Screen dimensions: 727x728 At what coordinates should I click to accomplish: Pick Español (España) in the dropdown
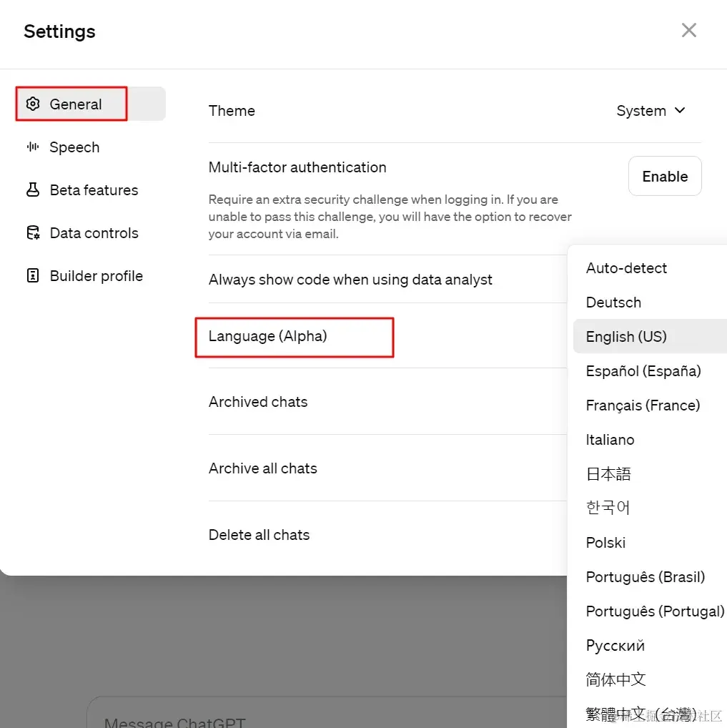(x=643, y=371)
